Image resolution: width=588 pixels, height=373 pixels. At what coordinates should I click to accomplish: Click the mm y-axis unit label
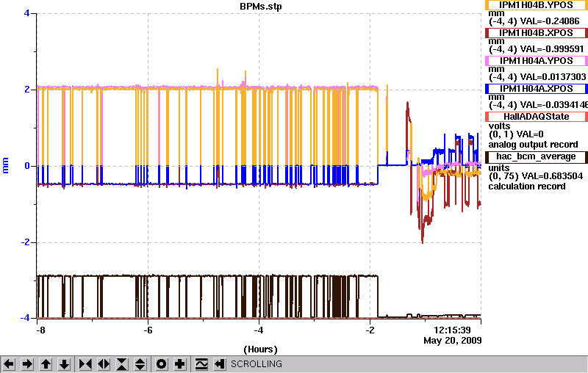click(x=5, y=165)
